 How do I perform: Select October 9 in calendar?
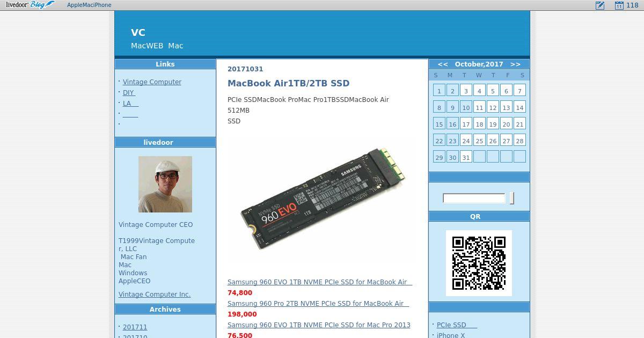pos(452,107)
